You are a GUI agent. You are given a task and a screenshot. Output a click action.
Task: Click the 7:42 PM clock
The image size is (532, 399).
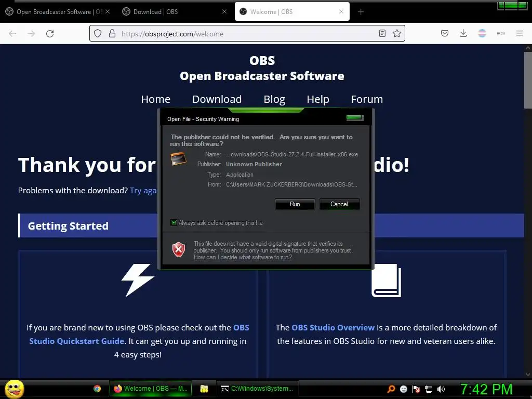coord(486,389)
